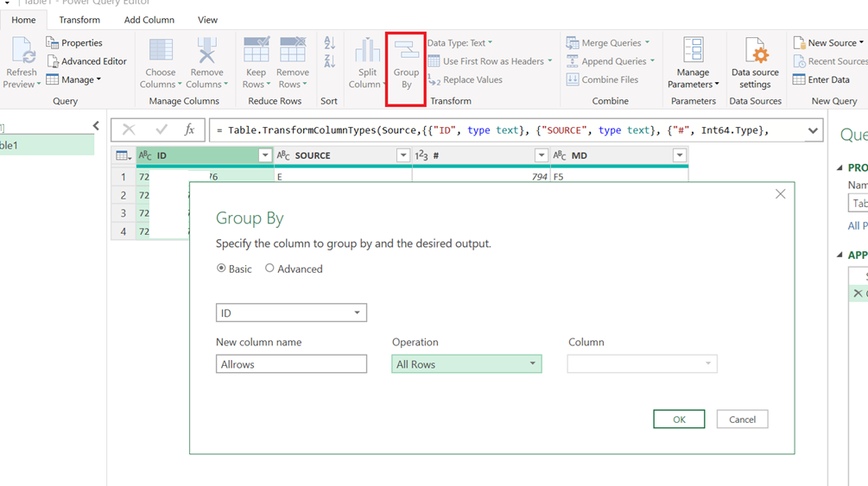Image resolution: width=868 pixels, height=486 pixels.
Task: Sort descending with Z-A icon
Action: tap(329, 61)
